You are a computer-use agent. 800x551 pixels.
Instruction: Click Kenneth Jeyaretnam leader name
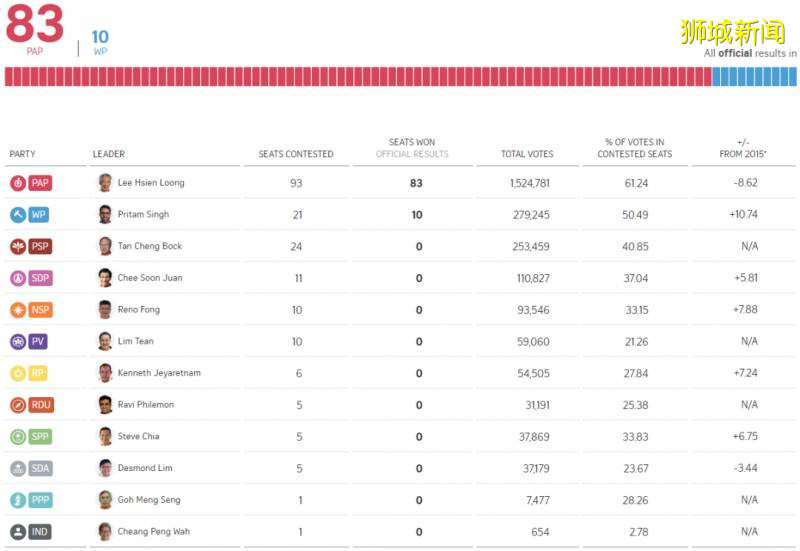(x=159, y=373)
